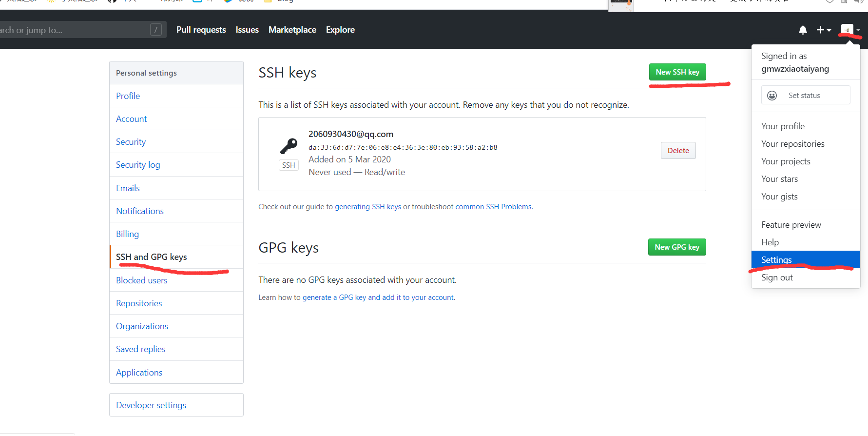Screen dimensions: 868x436
Task: Open the notifications bell icon
Action: tap(803, 30)
